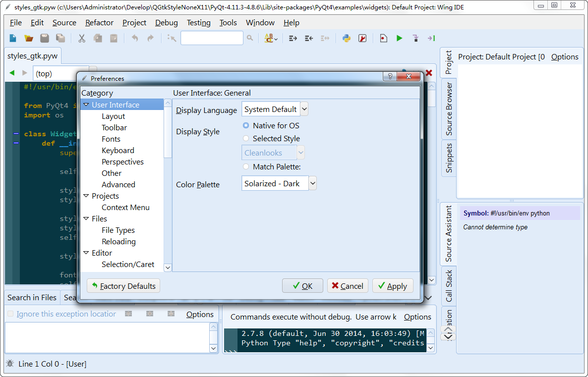588x377 pixels.
Task: Click the Save file disk icon
Action: pyautogui.click(x=45, y=38)
